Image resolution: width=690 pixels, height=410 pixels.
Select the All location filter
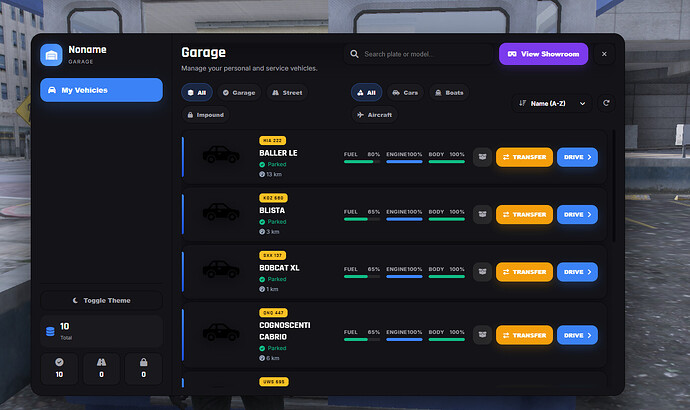(197, 93)
